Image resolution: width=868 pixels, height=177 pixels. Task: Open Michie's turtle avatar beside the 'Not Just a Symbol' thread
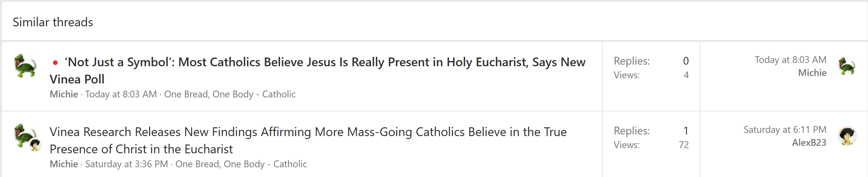[x=25, y=66]
